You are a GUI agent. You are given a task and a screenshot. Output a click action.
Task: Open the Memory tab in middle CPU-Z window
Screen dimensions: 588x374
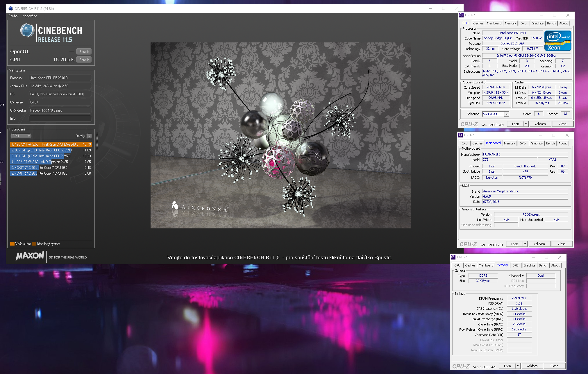(x=510, y=143)
